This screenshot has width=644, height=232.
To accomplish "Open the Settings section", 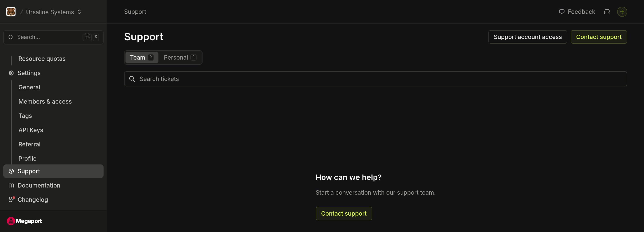I will [x=29, y=73].
